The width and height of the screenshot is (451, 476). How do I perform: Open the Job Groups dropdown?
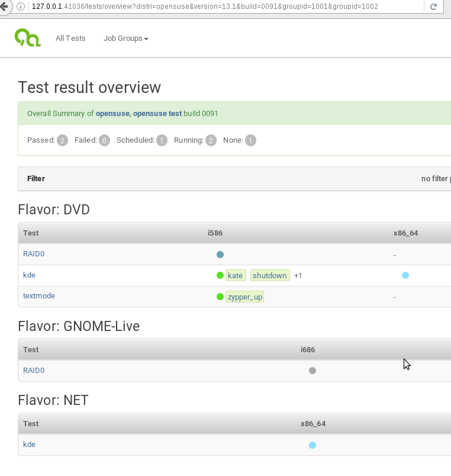tap(125, 38)
